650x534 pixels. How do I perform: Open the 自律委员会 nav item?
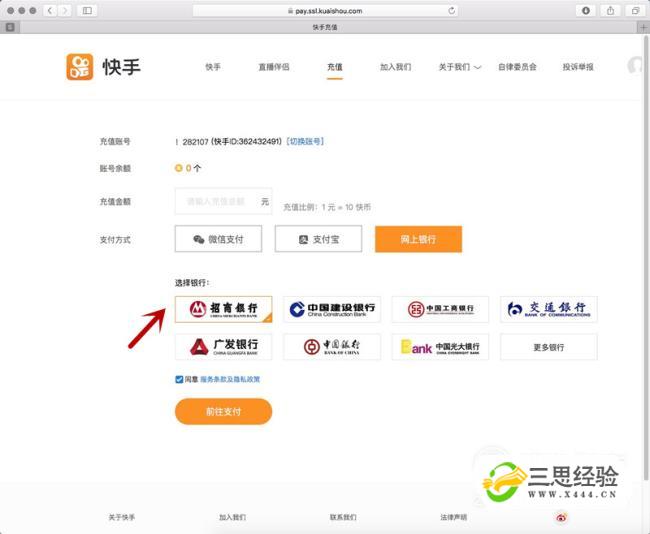517,67
